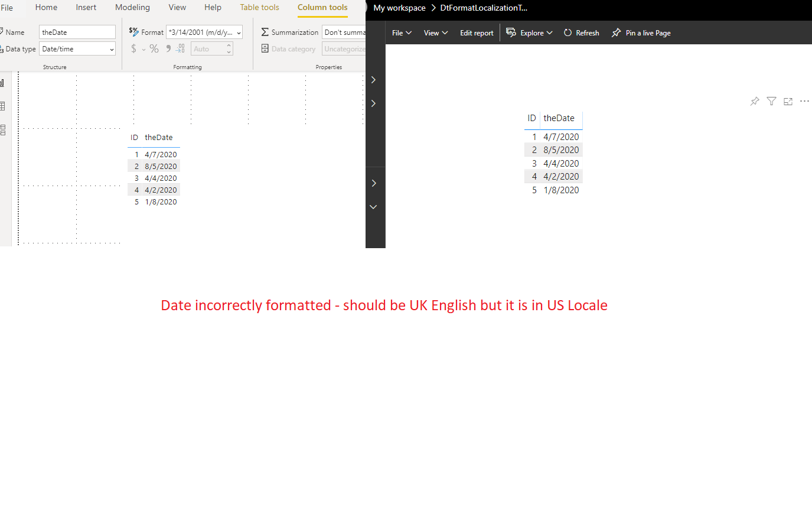Expand the currency format dropdown arrow

[144, 50]
